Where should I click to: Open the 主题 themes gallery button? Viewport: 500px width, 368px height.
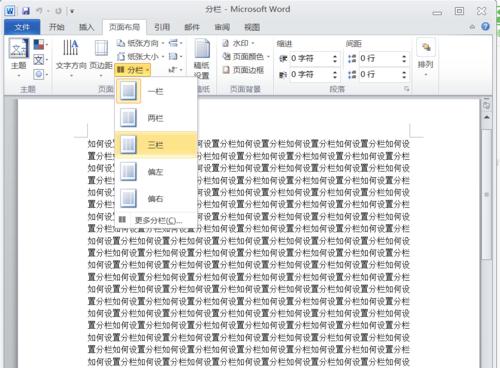19,57
